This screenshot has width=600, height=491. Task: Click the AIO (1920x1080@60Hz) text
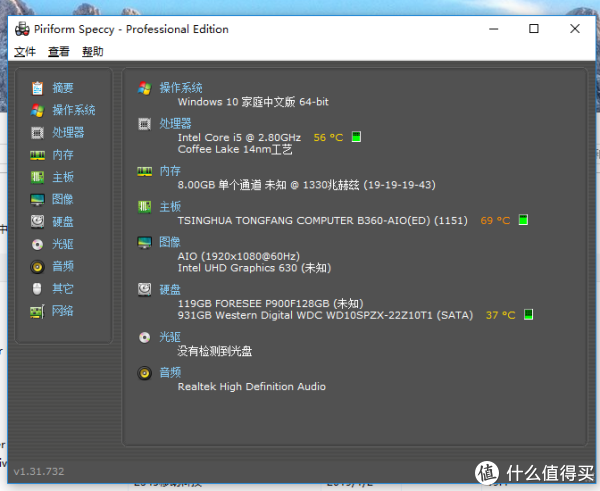pyautogui.click(x=238, y=256)
